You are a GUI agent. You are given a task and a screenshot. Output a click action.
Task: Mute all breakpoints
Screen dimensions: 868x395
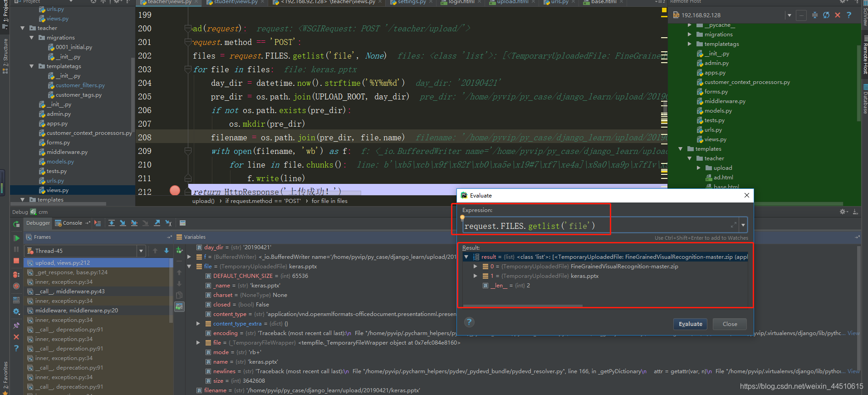pos(16,286)
